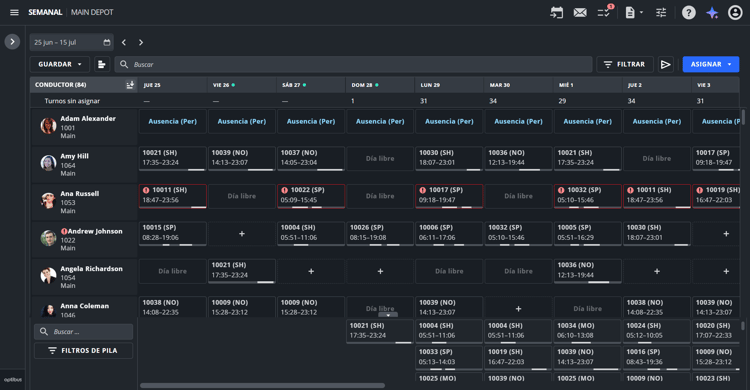750x390 pixels.
Task: Click the horizontal scrollbar at bottom
Action: (x=262, y=385)
